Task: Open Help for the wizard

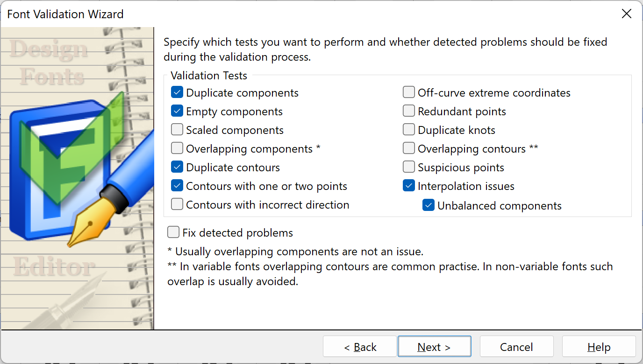Action: [599, 347]
